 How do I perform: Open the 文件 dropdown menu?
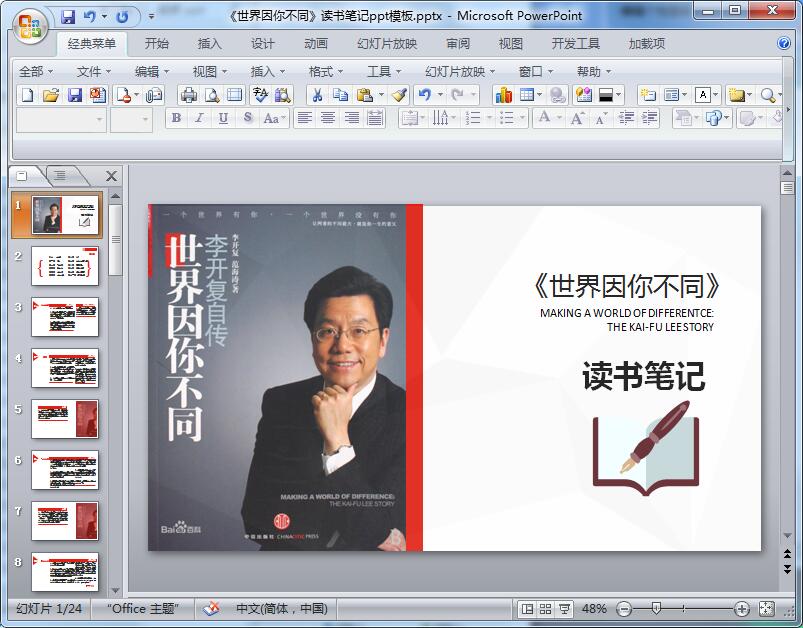(x=94, y=72)
